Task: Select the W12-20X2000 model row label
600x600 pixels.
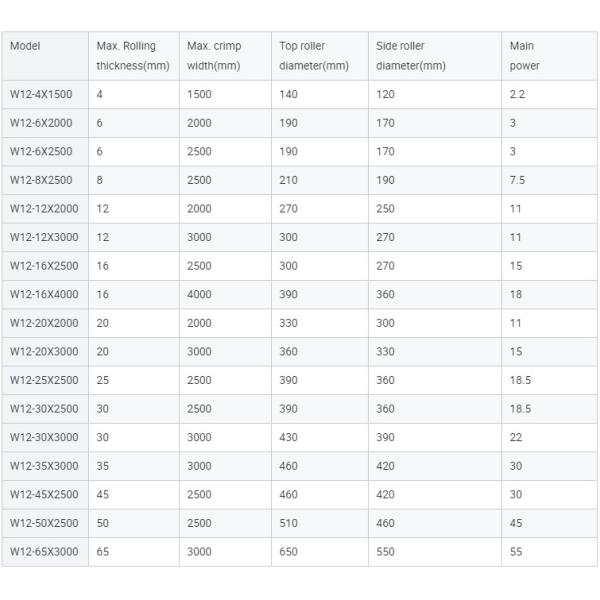Action: (x=44, y=323)
